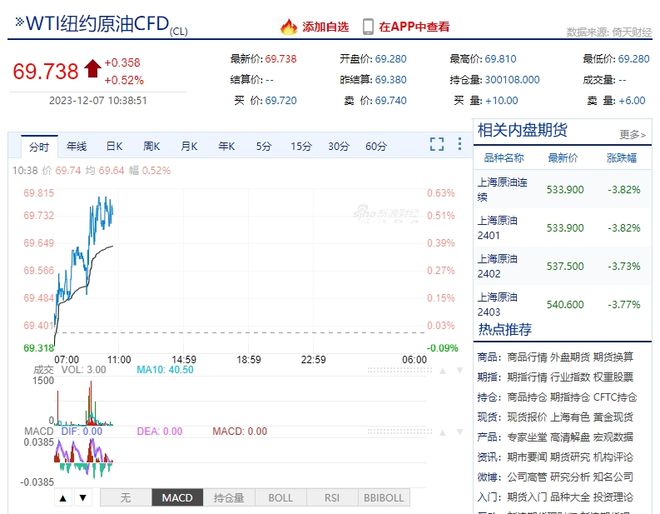Screen dimensions: 660x514
Task: Select the 60分 interval tab
Action: click(376, 146)
